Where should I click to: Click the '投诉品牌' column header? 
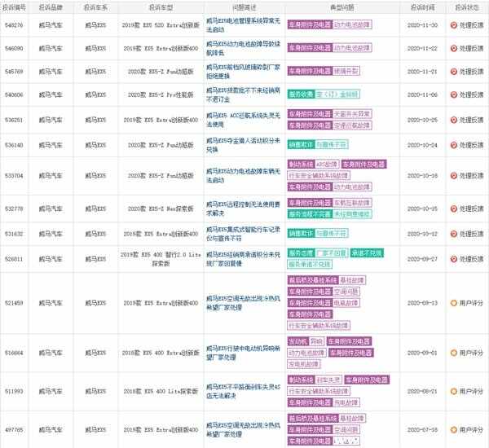click(x=51, y=7)
